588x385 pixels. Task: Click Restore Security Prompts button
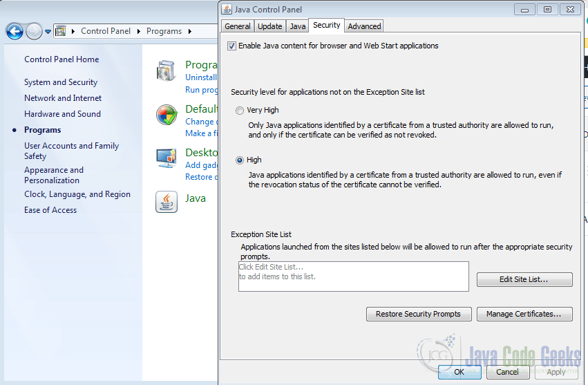pos(419,314)
